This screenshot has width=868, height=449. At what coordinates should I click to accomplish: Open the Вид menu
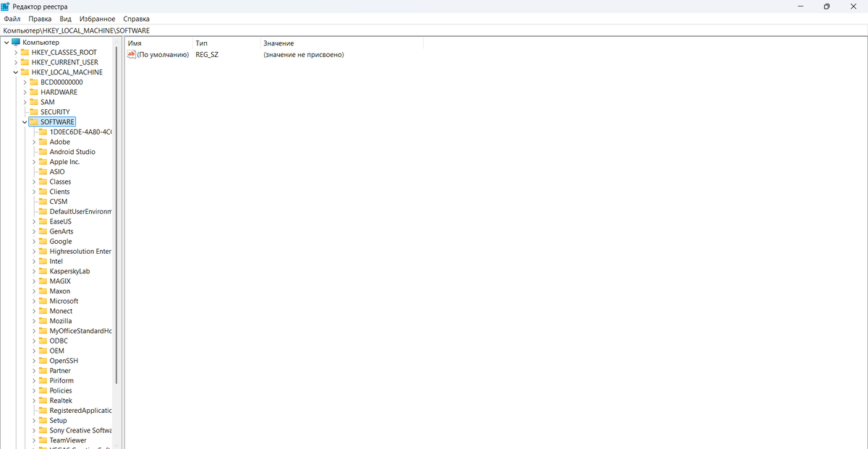[65, 19]
